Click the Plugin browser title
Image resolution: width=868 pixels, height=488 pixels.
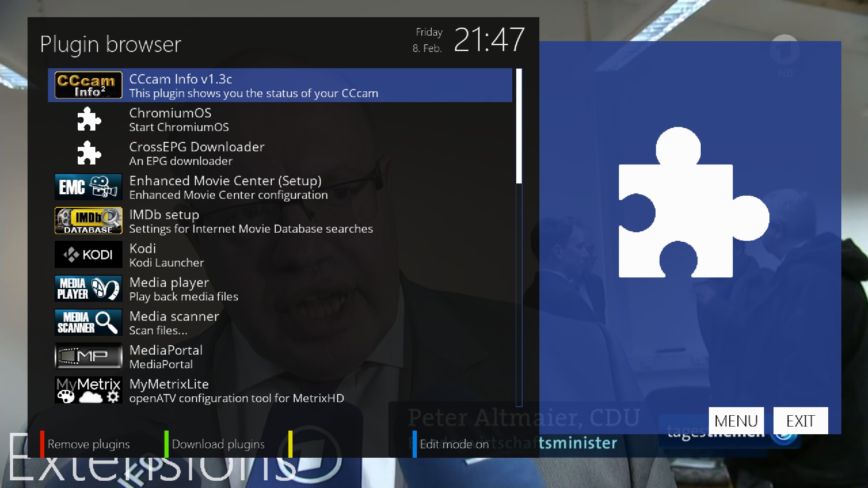[110, 45]
